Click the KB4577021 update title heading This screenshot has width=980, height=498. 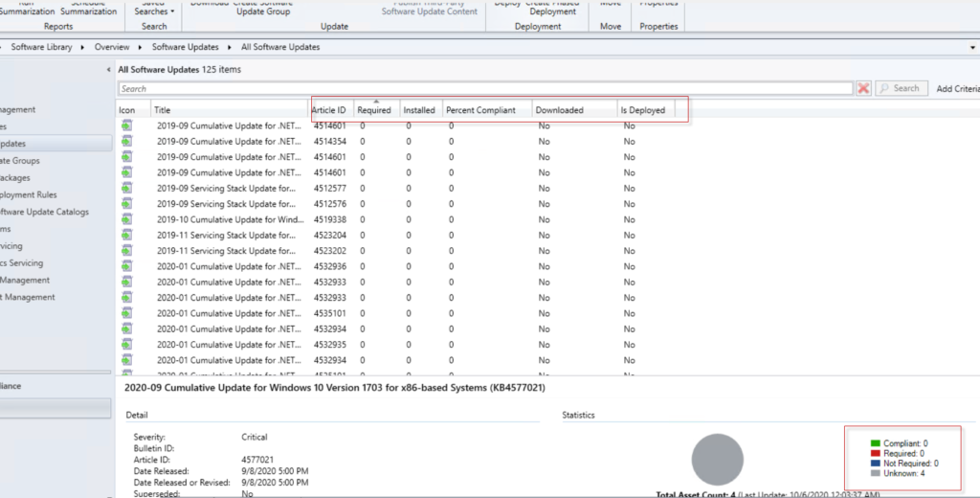(x=334, y=388)
